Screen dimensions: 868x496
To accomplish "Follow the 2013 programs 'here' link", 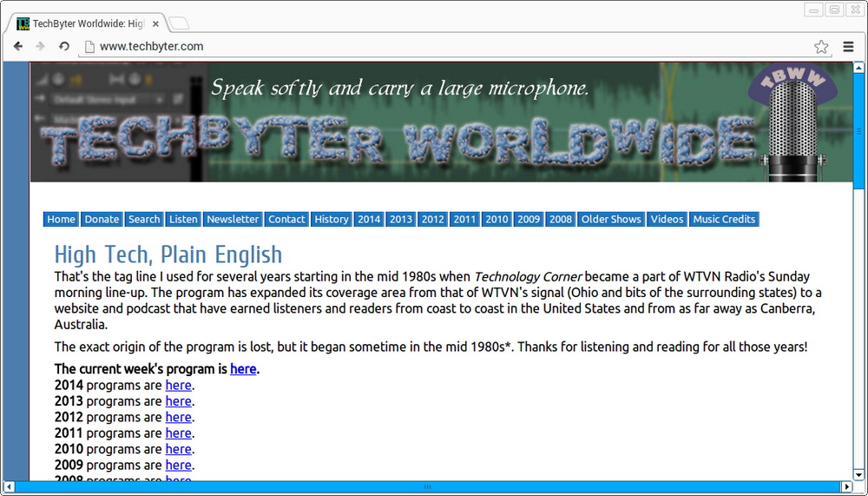I will tap(178, 401).
